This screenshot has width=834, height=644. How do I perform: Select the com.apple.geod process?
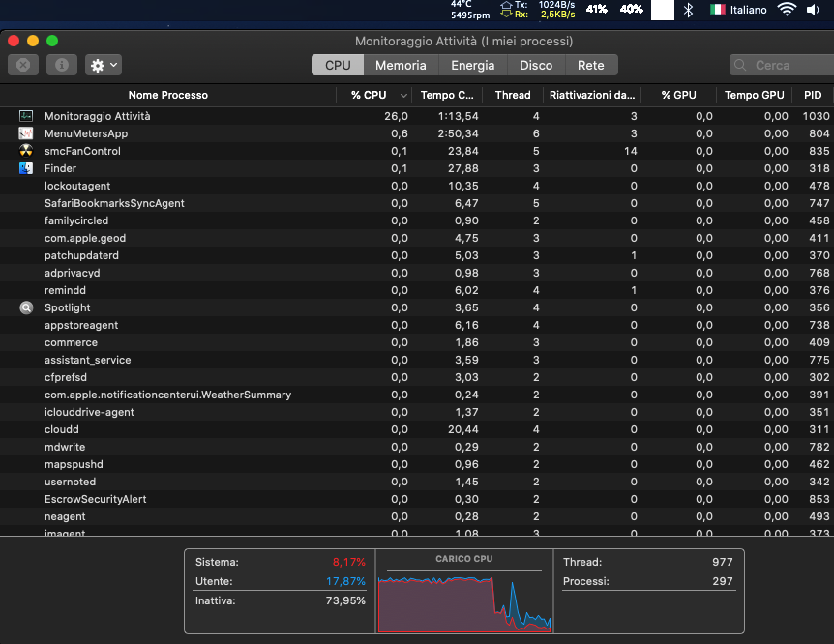tap(417, 238)
